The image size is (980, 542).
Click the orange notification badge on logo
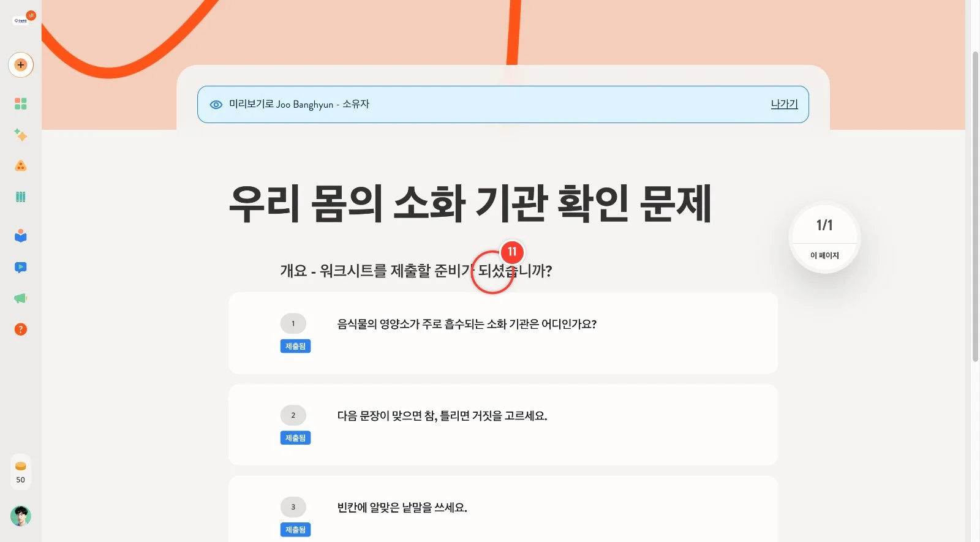pos(31,15)
